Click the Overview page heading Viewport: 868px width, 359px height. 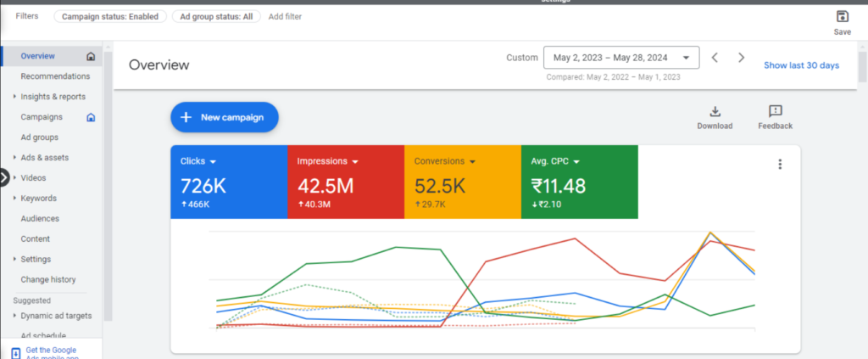pyautogui.click(x=159, y=65)
